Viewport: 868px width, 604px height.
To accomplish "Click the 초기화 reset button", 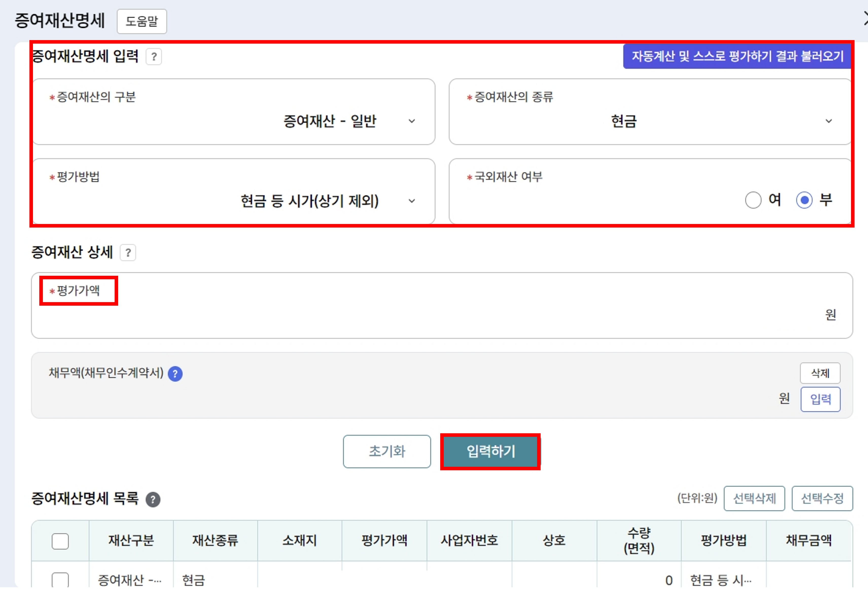I will pos(387,451).
